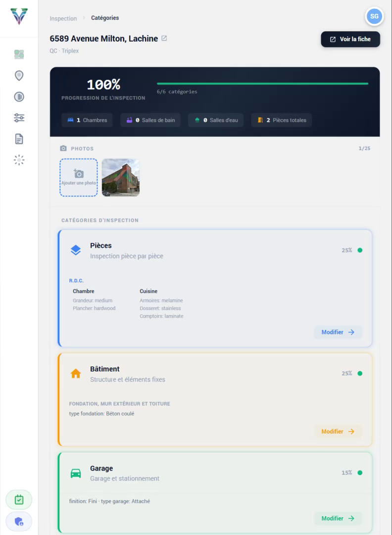This screenshot has width=392, height=535.
Task: Select the Garage category car icon
Action: tap(76, 474)
